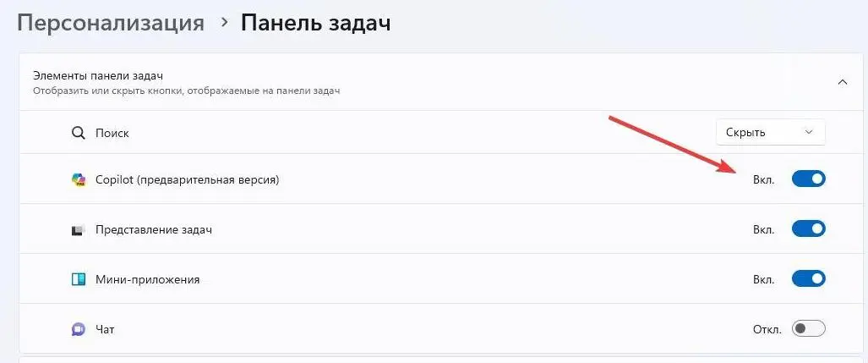Click the Task view icon
868x363 pixels.
(x=78, y=229)
